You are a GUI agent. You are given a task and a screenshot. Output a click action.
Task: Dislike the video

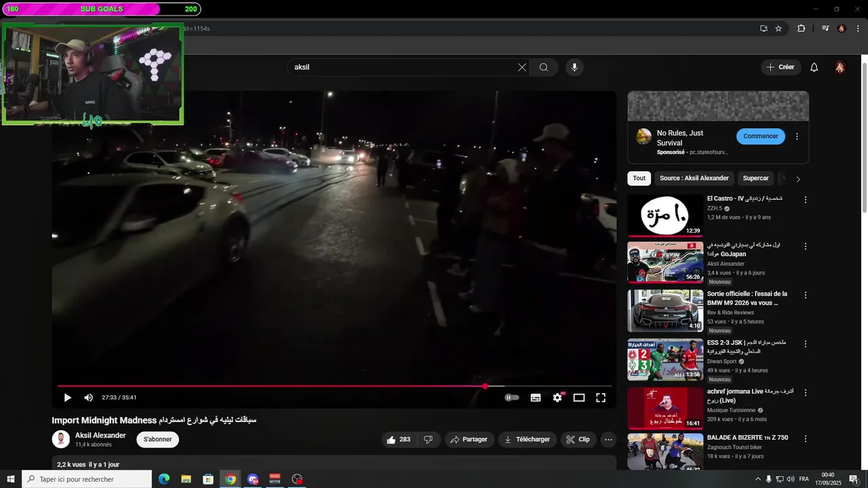(x=429, y=439)
